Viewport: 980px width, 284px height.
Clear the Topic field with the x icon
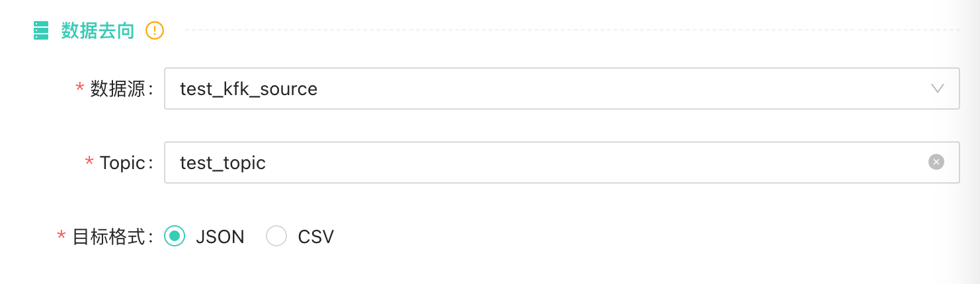pos(936,162)
